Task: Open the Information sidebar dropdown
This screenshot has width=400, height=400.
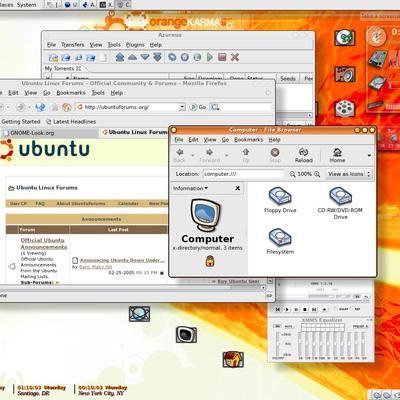Action: click(x=190, y=188)
